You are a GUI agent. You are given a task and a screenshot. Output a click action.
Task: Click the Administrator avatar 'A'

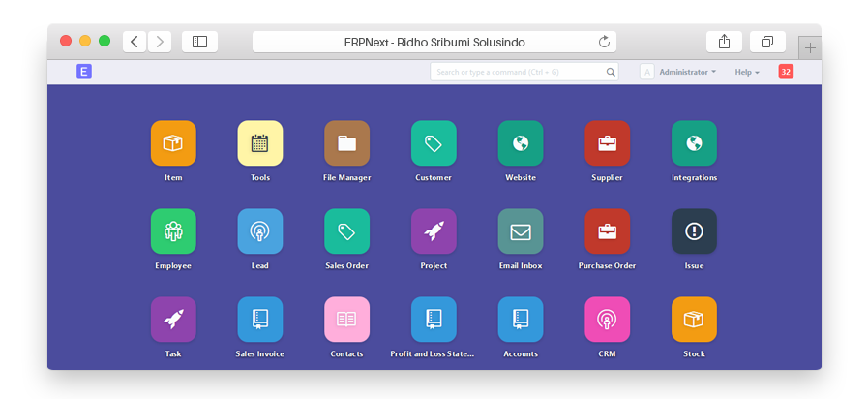(x=647, y=72)
